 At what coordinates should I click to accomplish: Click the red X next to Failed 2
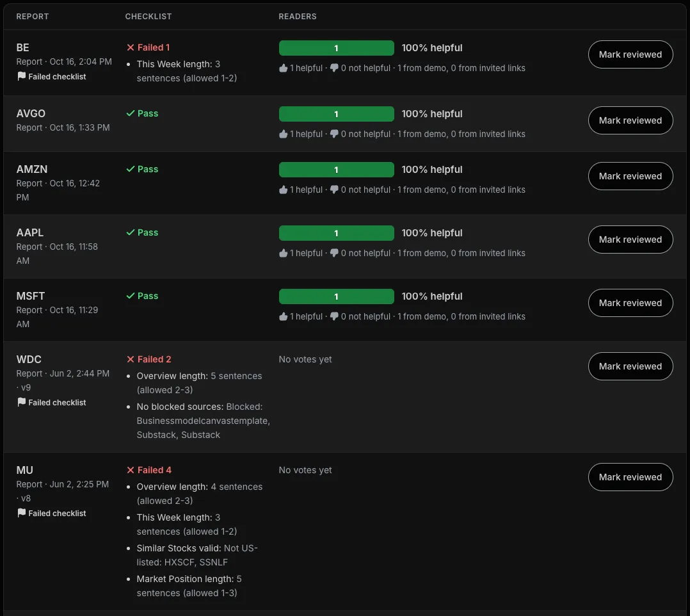click(x=131, y=359)
